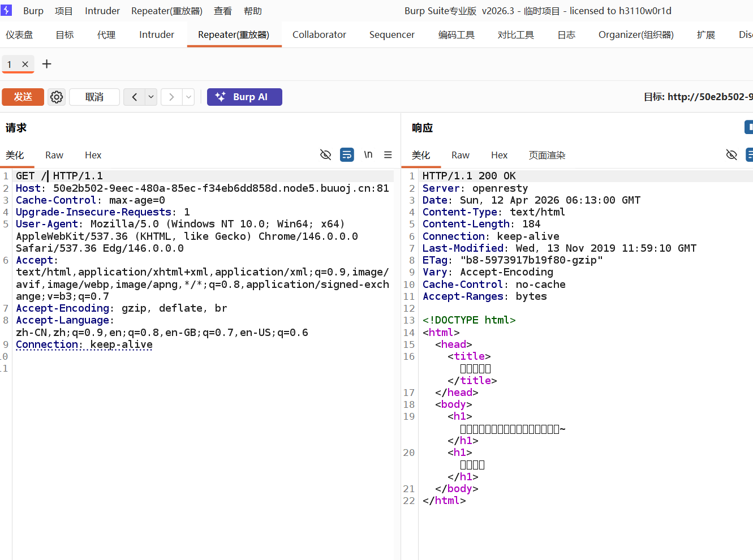Open forward history dropdown arrow
753x560 pixels.
coord(188,97)
